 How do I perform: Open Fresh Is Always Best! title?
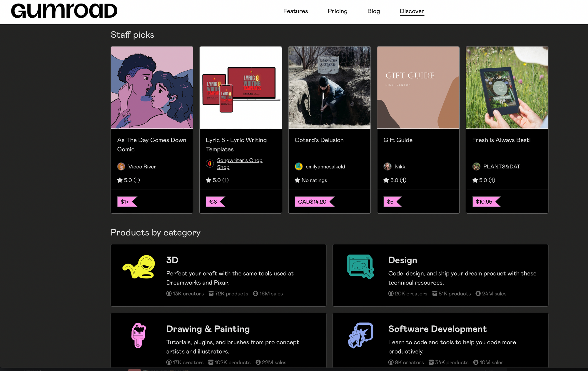click(x=501, y=140)
